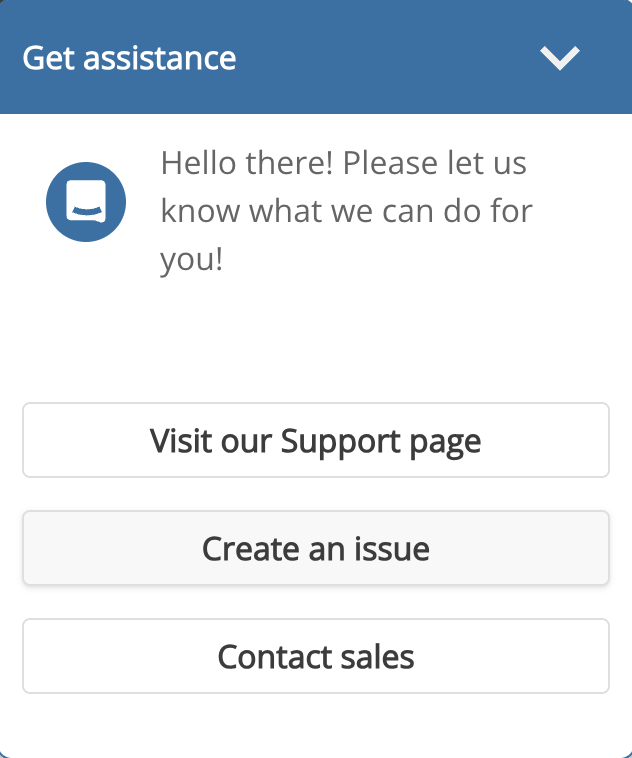
Task: Select the highlighted Create an issue option
Action: pyautogui.click(x=316, y=548)
